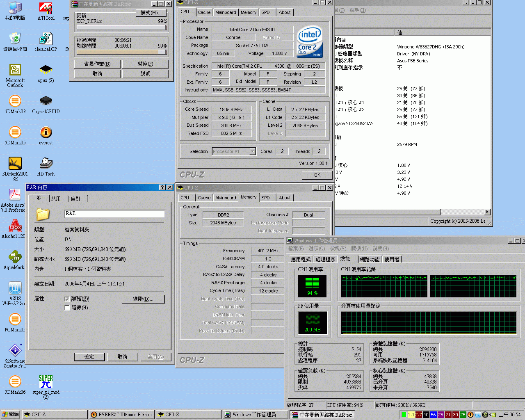Switch to Cache tab in upper CPU-Z window
Screen dimensions: 525x420
coord(204,12)
